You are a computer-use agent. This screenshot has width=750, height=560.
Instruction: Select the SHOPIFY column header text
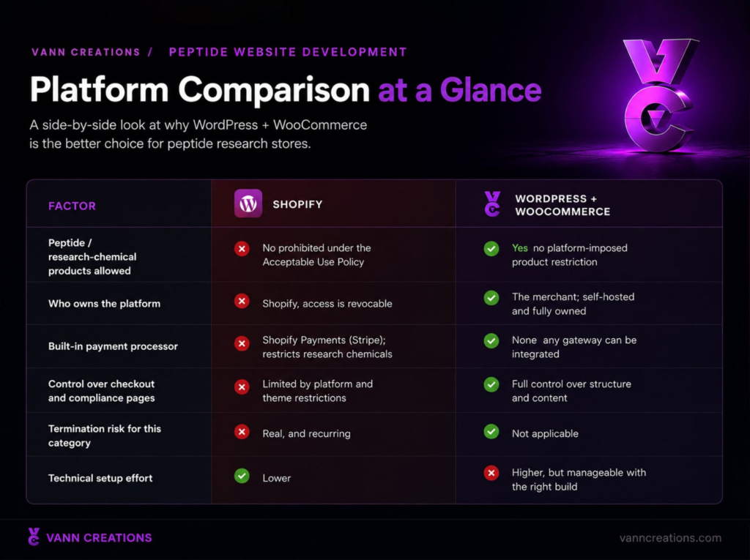click(x=297, y=204)
